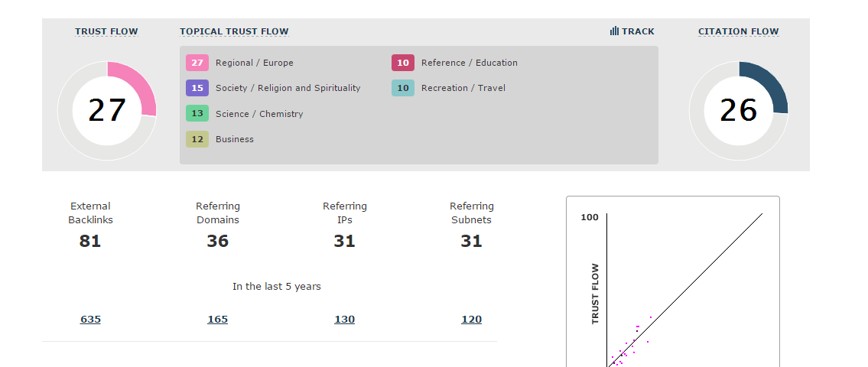Screen dimensions: 868x367
Task: Click the olive 12 Business badge
Action: (197, 139)
